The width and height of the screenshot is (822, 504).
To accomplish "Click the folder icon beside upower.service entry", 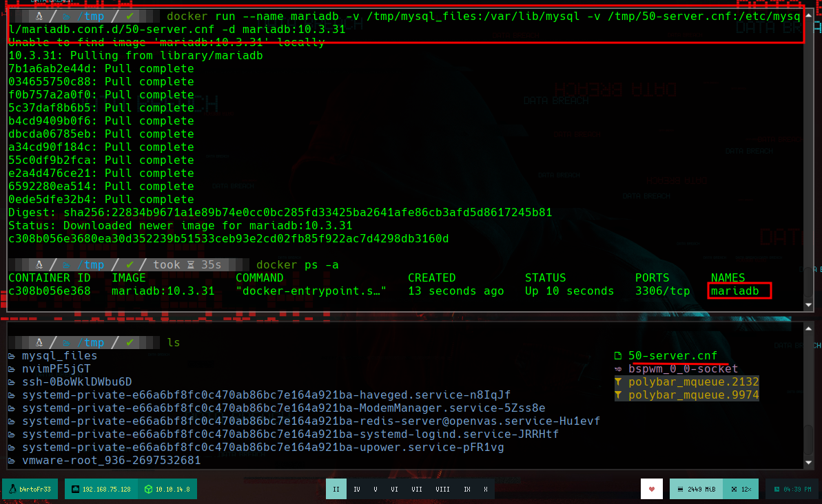I will pyautogui.click(x=12, y=448).
